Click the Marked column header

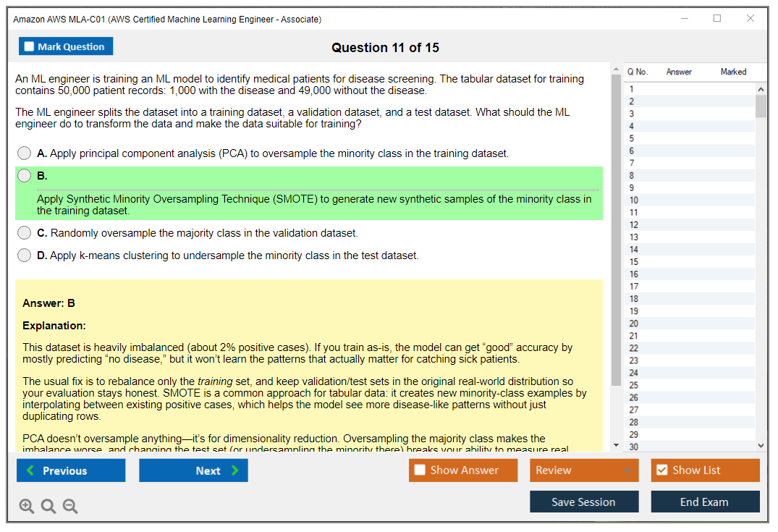click(732, 72)
